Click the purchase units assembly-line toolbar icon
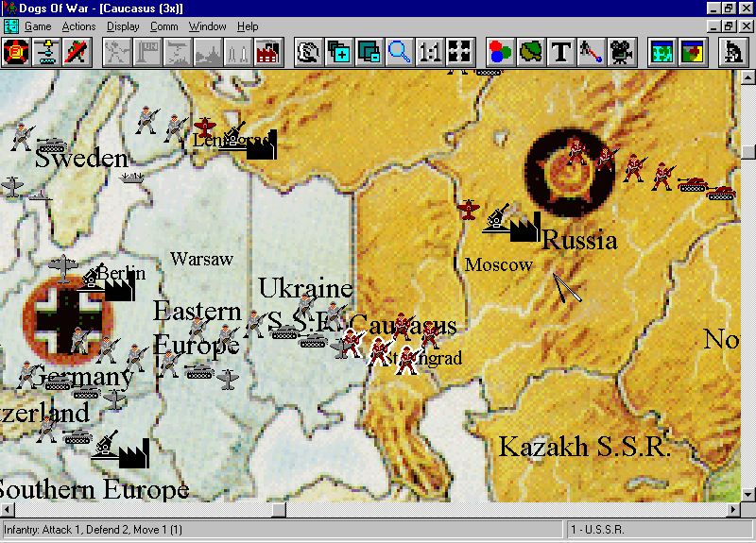The height and width of the screenshot is (543, 756). 46,52
